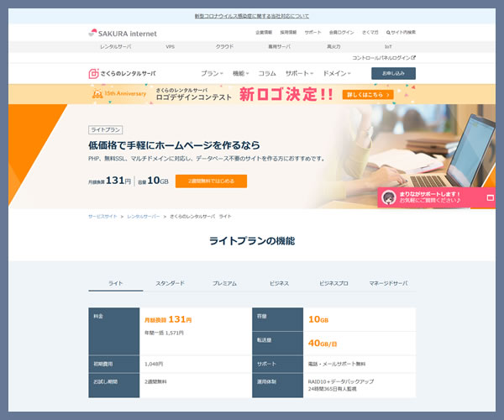
Task: Open the コラム menu item
Action: 267,74
